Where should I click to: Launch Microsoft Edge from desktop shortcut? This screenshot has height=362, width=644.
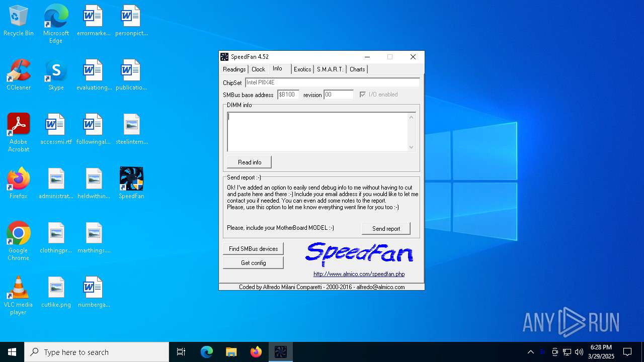56,24
